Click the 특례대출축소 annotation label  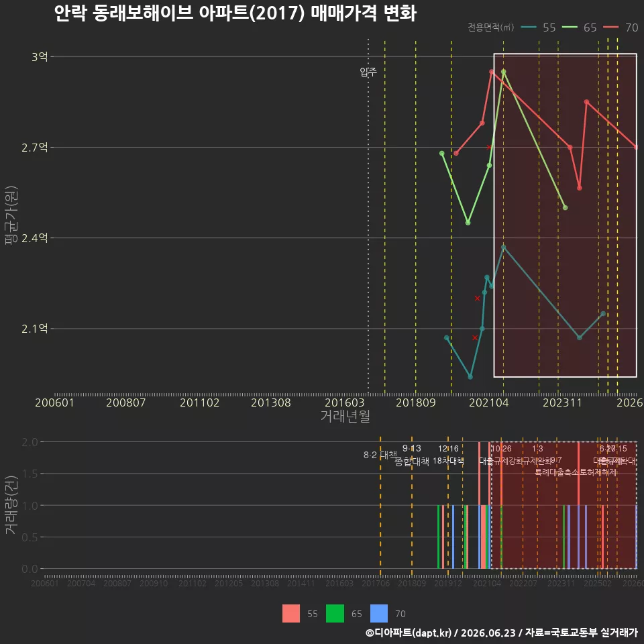(557, 472)
